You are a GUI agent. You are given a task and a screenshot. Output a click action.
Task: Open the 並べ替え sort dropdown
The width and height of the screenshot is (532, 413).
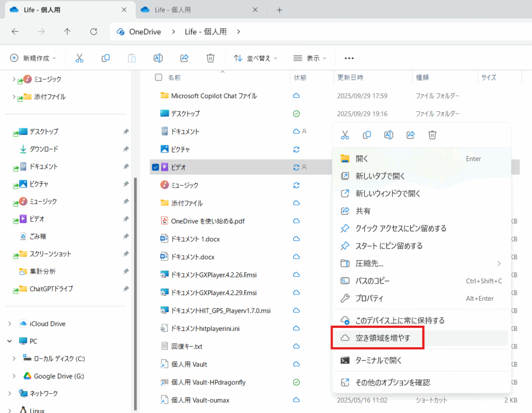255,58
